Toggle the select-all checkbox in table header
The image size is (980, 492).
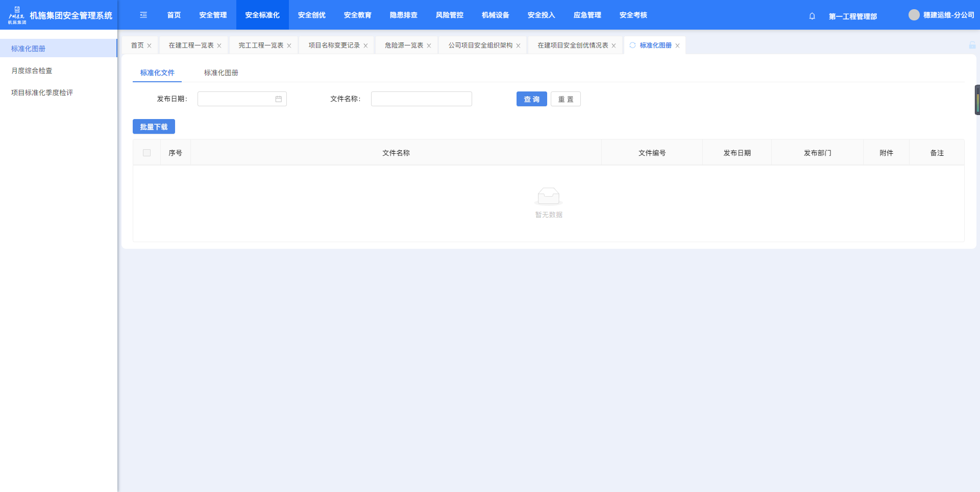pos(147,153)
